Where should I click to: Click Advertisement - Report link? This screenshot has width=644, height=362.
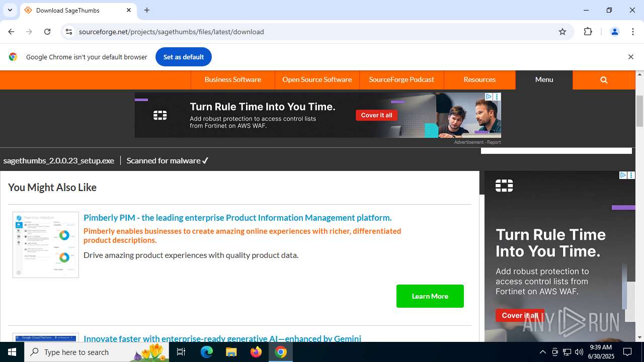point(477,142)
